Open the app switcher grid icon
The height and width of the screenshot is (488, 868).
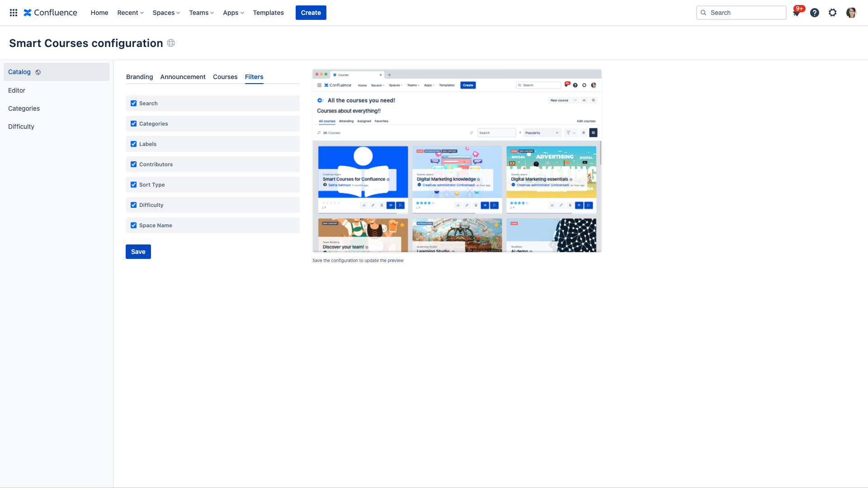pyautogui.click(x=14, y=13)
